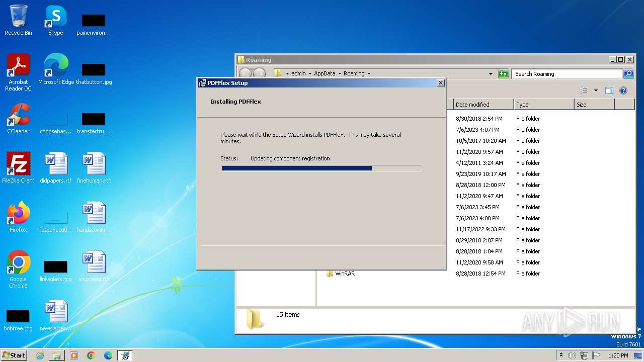Image resolution: width=644 pixels, height=362 pixels.
Task: Change the Explorer view icon
Action: click(x=584, y=90)
